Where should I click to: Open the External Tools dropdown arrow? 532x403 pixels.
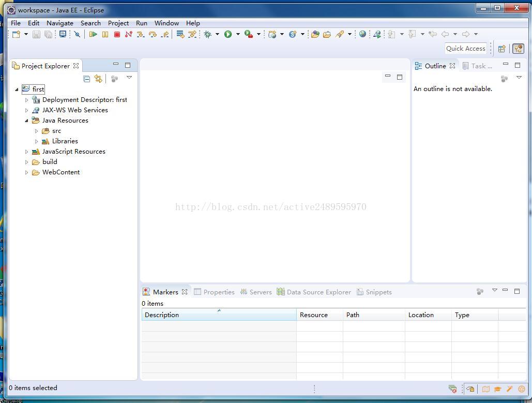pos(259,34)
